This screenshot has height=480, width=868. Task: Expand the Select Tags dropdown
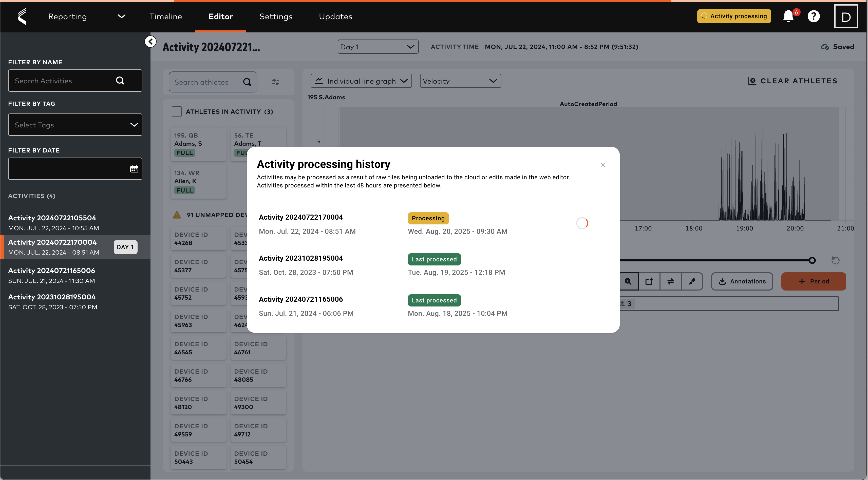75,125
